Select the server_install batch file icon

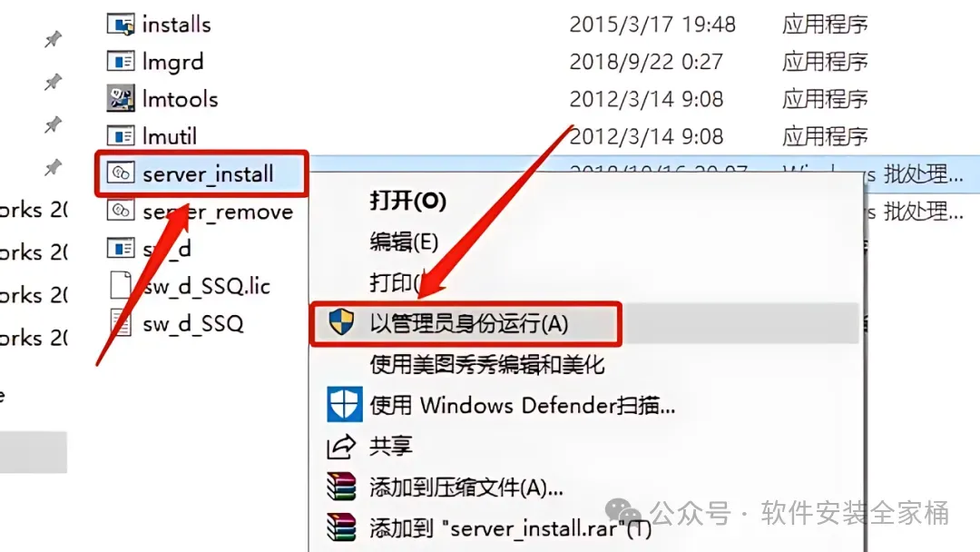(121, 173)
